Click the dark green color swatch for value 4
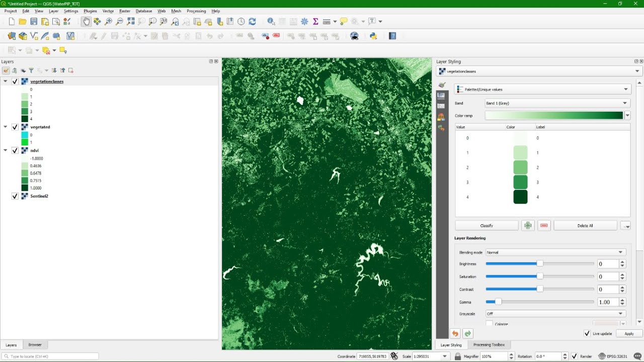 pos(520,197)
